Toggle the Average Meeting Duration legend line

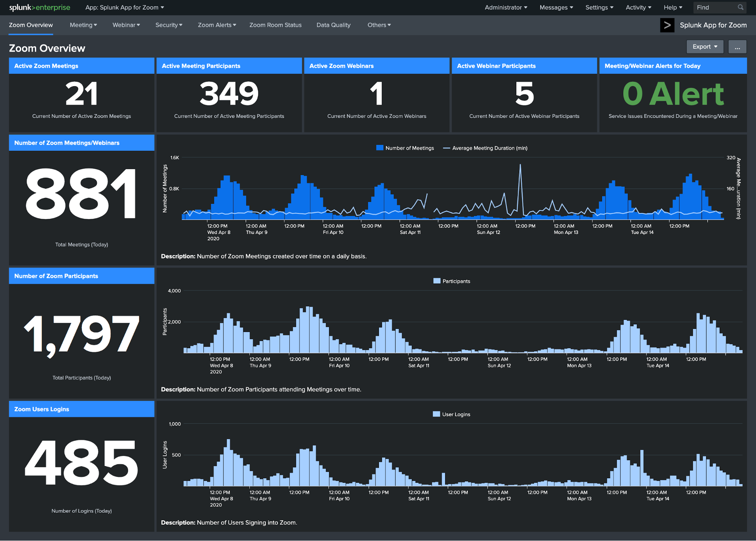point(446,148)
